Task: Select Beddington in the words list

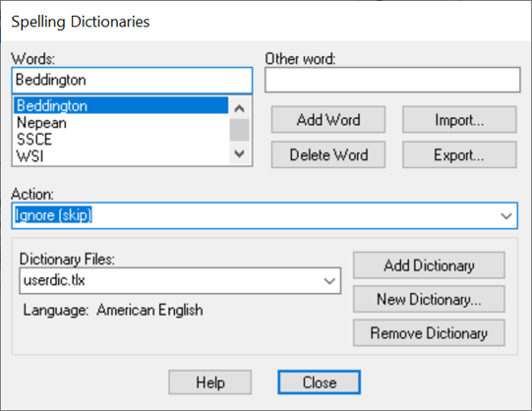Action: coord(121,105)
